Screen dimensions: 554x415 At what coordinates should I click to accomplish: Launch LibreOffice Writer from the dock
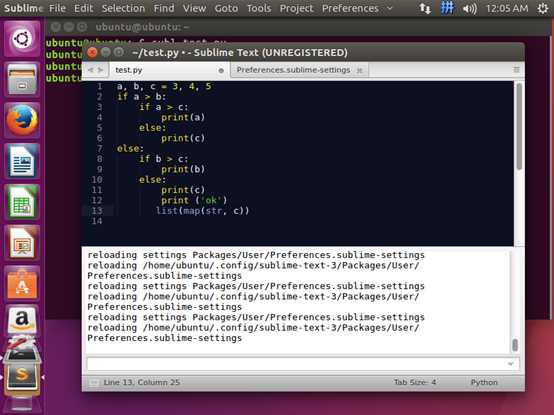click(22, 161)
